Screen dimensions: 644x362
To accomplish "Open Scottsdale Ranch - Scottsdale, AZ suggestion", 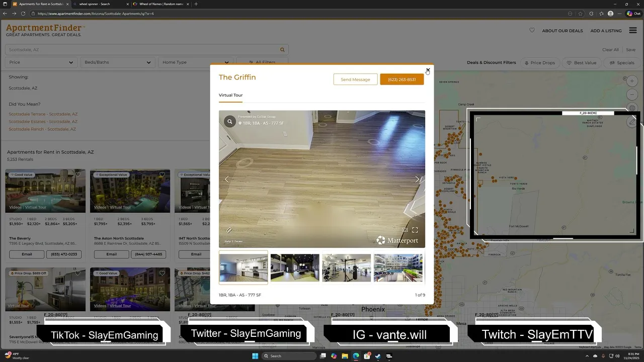I will [42, 129].
